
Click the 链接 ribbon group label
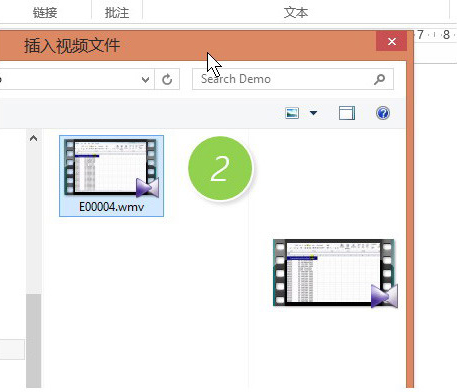coord(45,13)
